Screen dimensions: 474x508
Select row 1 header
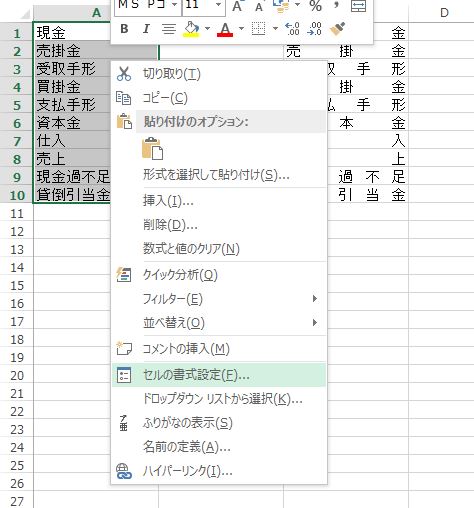pyautogui.click(x=17, y=33)
